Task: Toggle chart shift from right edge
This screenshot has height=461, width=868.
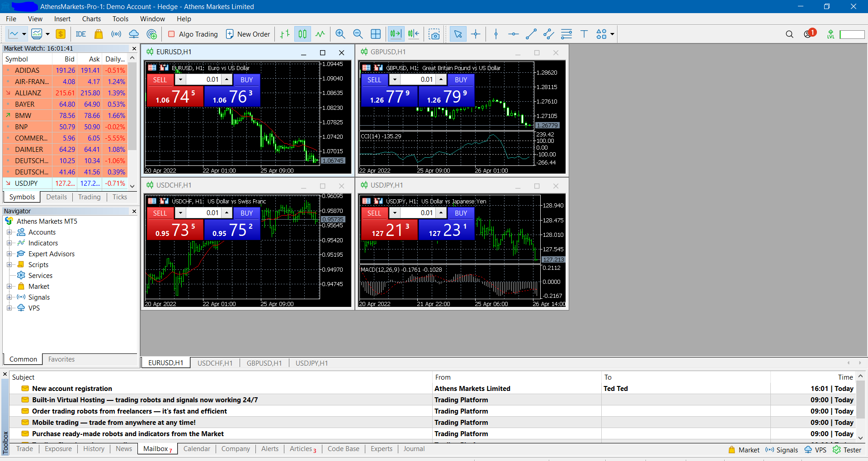Action: point(413,34)
